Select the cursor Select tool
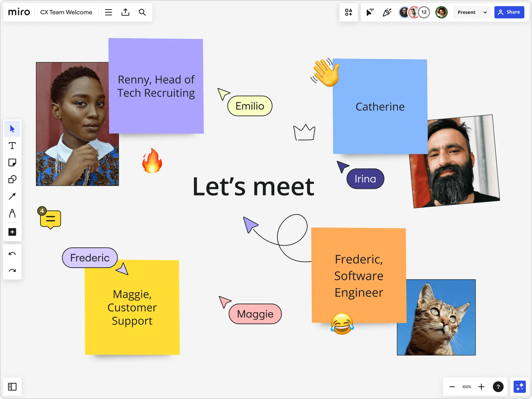The height and width of the screenshot is (399, 532). tap(12, 129)
